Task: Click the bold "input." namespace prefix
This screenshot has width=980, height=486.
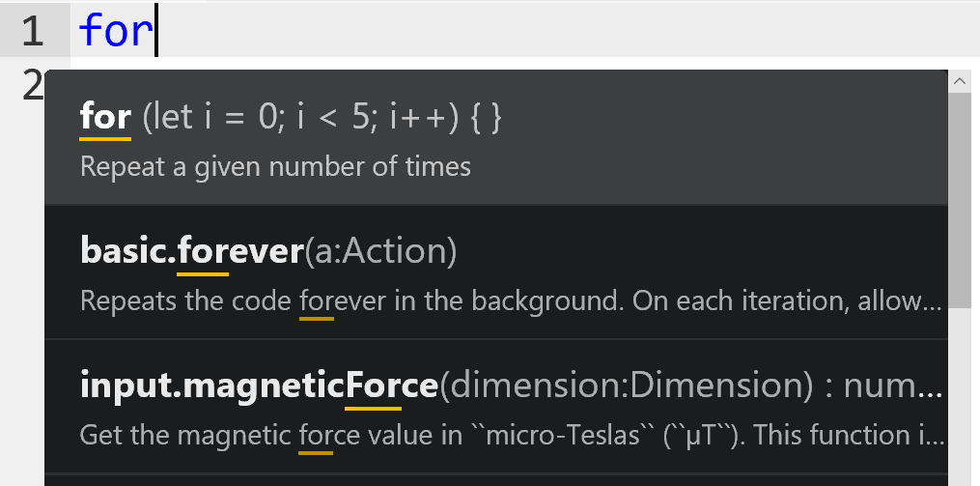Action: [128, 386]
